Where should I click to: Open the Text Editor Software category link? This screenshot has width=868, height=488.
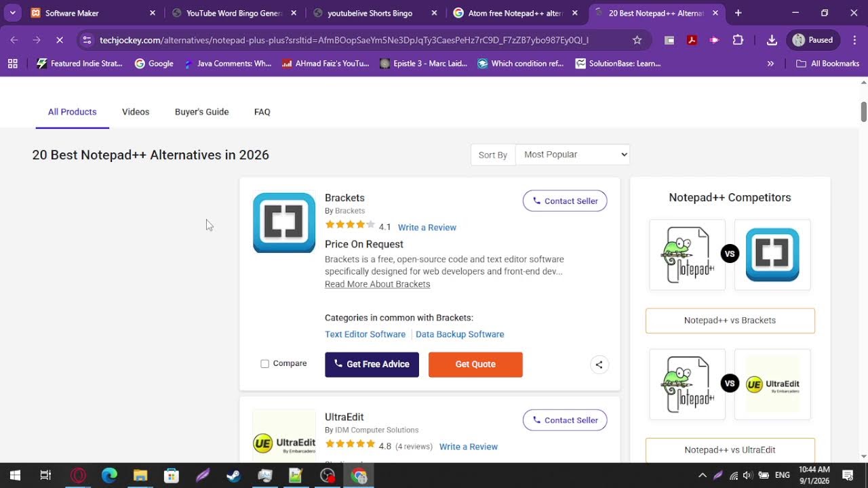(365, 334)
